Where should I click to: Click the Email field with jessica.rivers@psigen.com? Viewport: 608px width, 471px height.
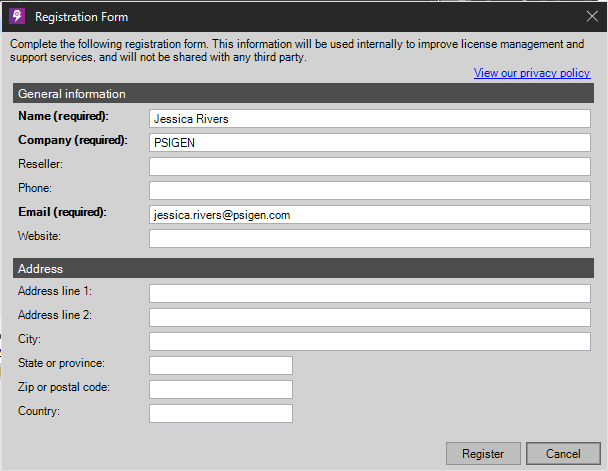tap(370, 215)
